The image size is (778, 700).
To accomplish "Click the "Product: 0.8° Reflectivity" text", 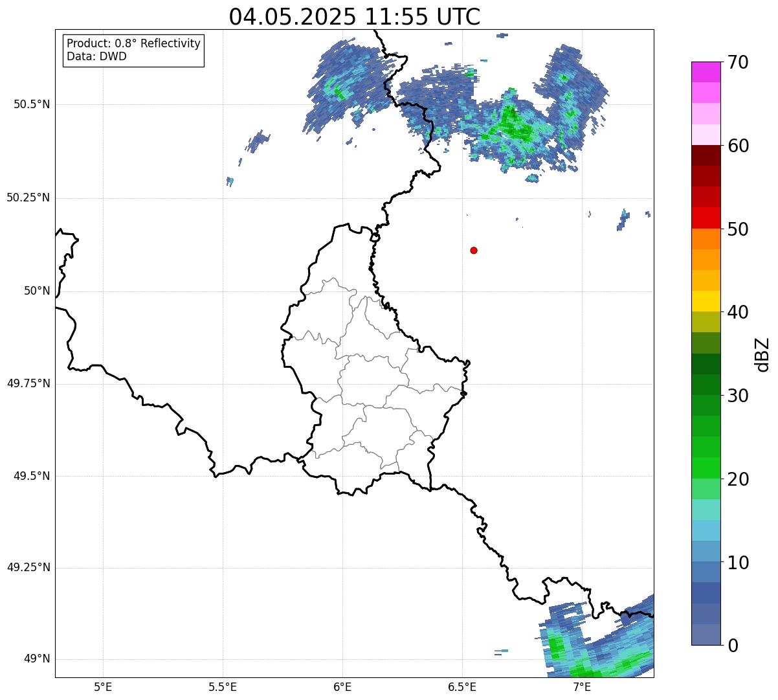I will [134, 43].
